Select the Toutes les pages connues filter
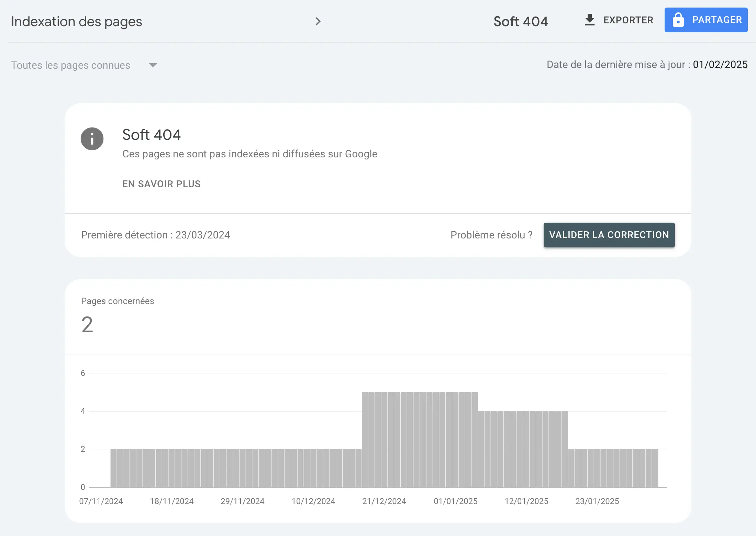The image size is (756, 536). [71, 65]
